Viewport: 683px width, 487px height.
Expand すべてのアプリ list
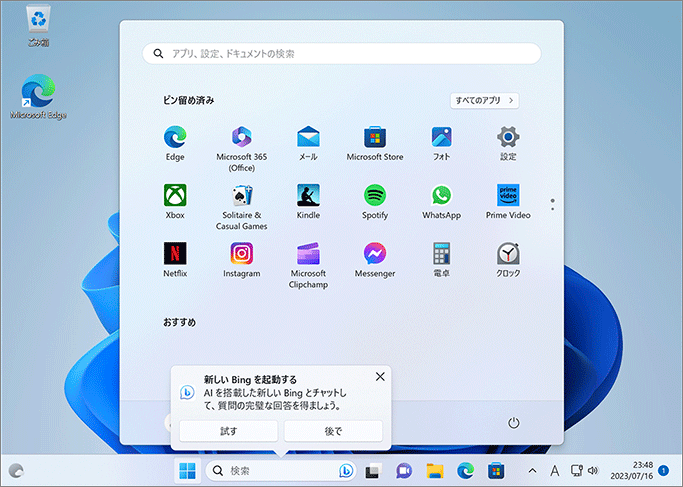[x=484, y=101]
